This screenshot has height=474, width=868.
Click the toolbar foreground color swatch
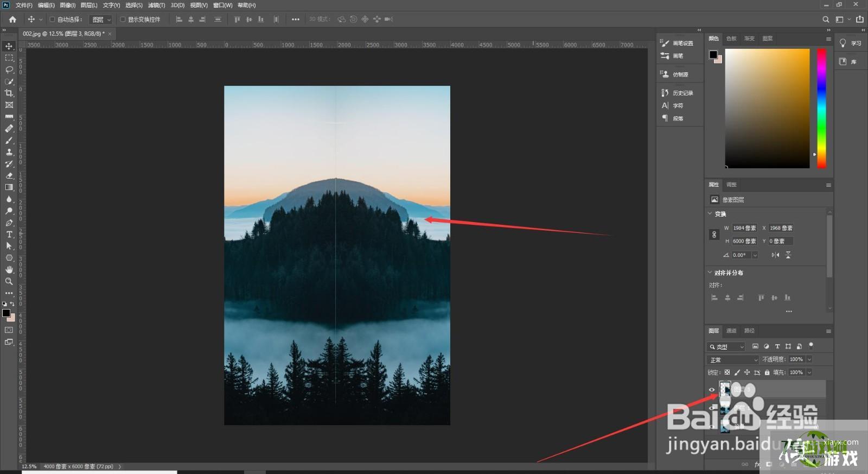pyautogui.click(x=6, y=313)
